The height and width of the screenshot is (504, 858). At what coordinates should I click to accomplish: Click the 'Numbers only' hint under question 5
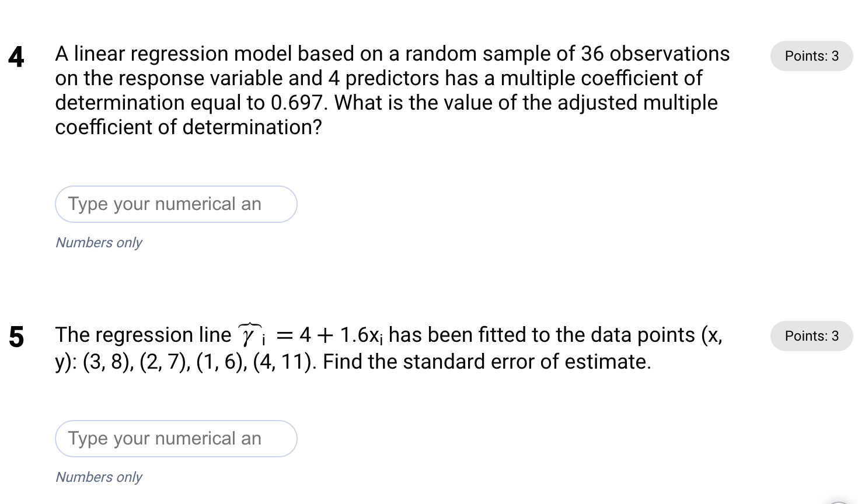98,477
